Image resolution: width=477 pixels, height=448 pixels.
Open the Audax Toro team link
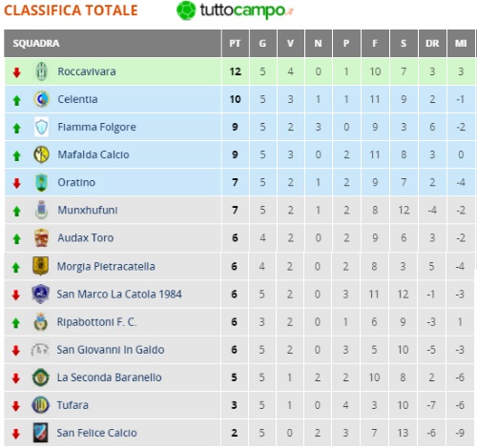(85, 237)
